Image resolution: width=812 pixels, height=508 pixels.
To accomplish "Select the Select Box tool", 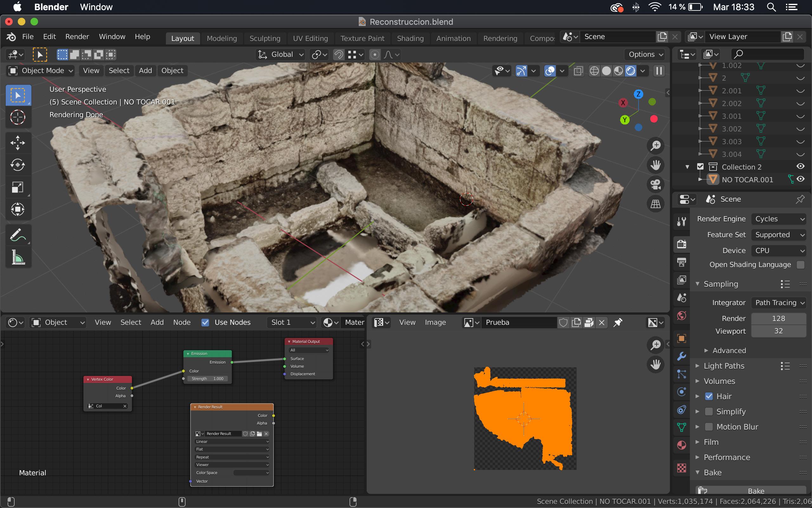I will (18, 96).
